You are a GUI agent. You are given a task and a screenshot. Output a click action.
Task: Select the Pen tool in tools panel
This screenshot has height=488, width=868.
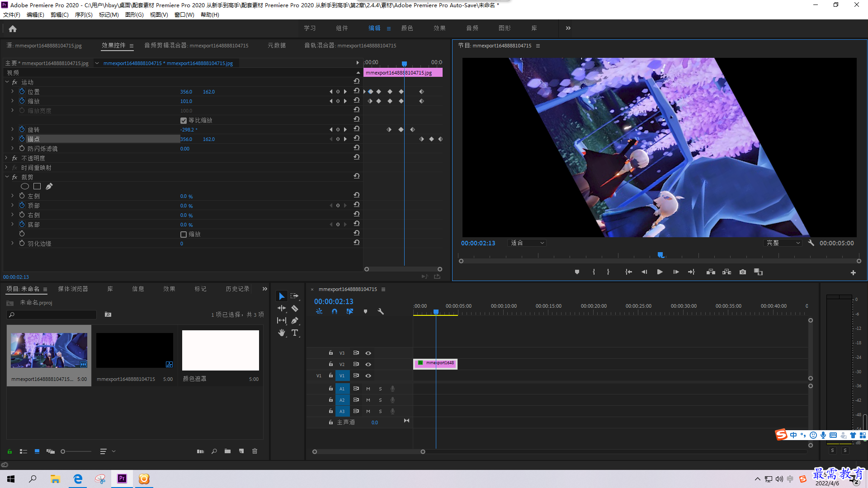coord(295,320)
